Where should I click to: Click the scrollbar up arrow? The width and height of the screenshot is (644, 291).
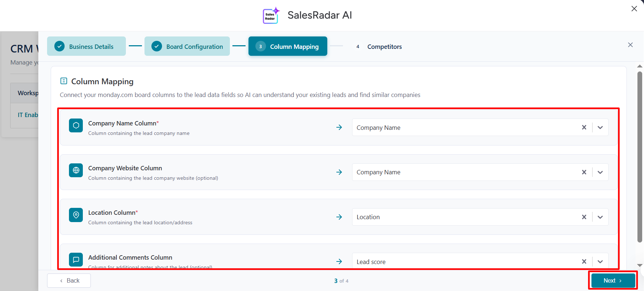pos(640,66)
